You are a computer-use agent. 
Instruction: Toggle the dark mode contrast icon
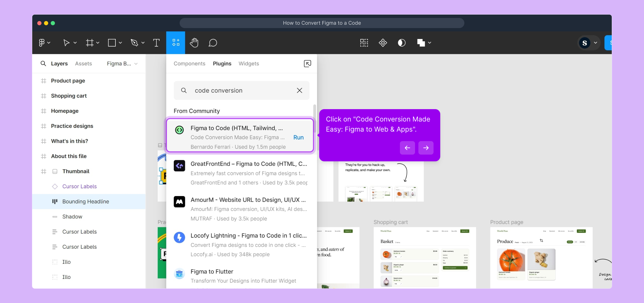pyautogui.click(x=402, y=43)
